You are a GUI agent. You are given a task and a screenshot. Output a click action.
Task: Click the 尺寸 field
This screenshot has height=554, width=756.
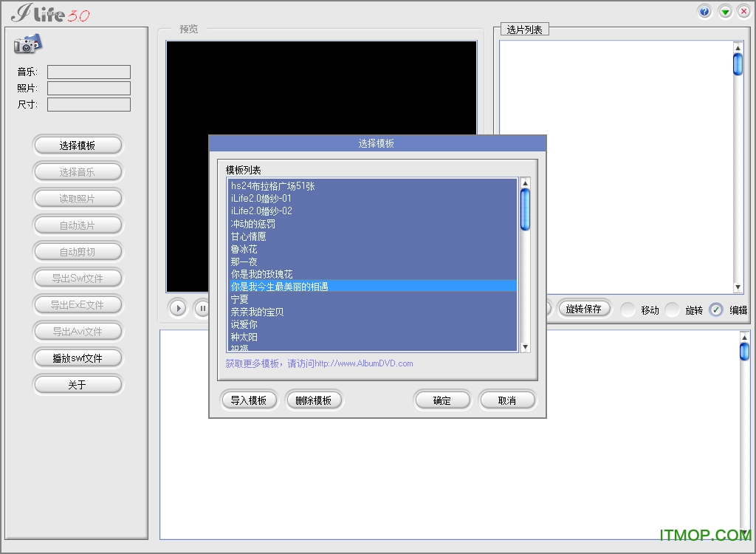click(x=89, y=104)
